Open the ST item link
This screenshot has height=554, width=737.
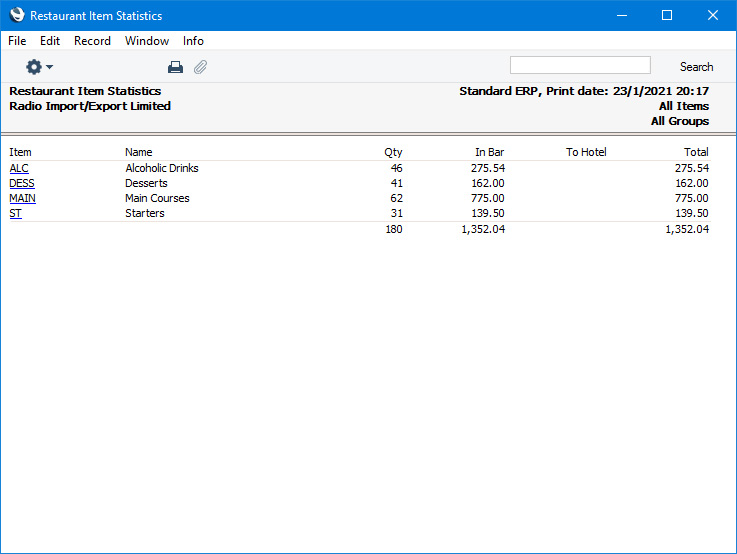click(x=16, y=213)
